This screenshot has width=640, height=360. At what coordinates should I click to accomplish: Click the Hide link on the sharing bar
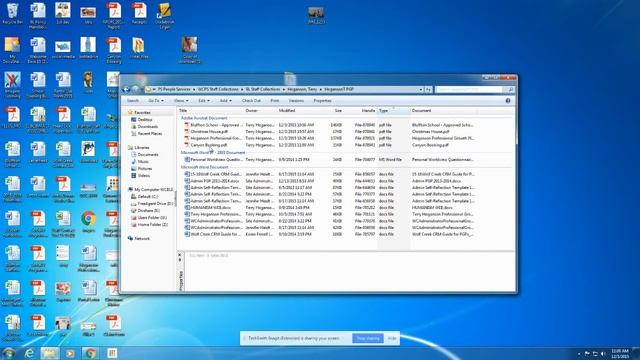pos(392,338)
